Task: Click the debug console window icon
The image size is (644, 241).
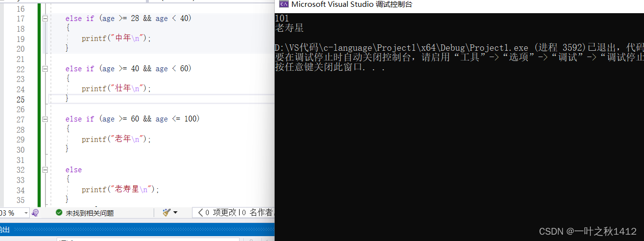Action: (283, 4)
